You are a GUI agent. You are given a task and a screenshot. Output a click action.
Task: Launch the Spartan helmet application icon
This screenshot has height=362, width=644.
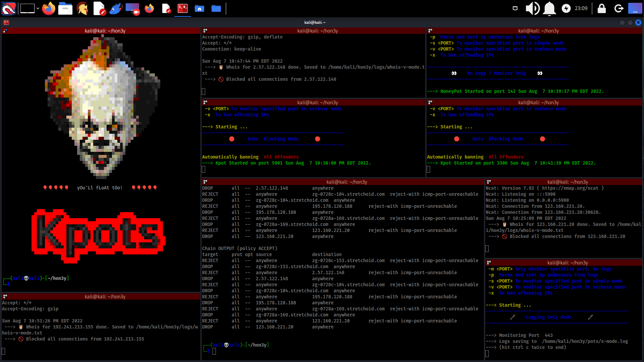click(82, 8)
